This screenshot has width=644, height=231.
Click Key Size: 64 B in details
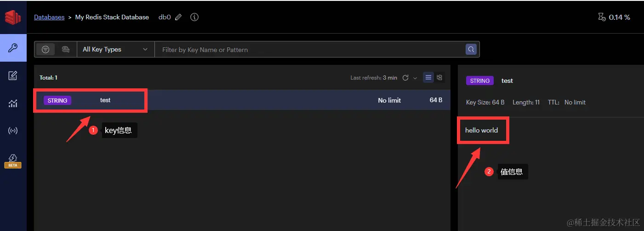coord(485,102)
